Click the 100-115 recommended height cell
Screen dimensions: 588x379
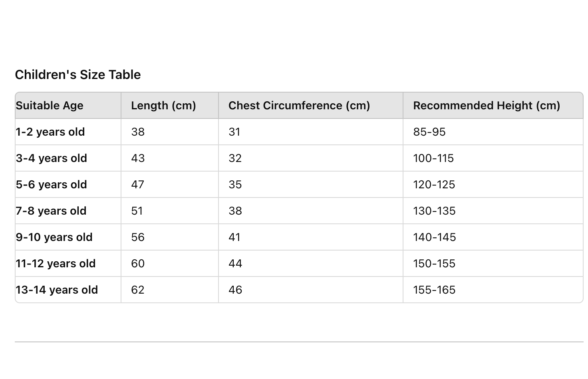493,158
